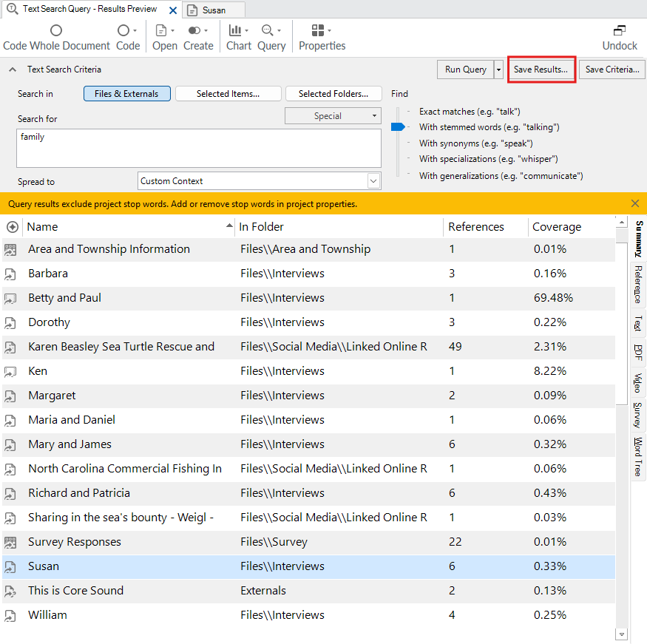Click the Create toolbar icon
This screenshot has height=644, width=647.
tap(194, 30)
